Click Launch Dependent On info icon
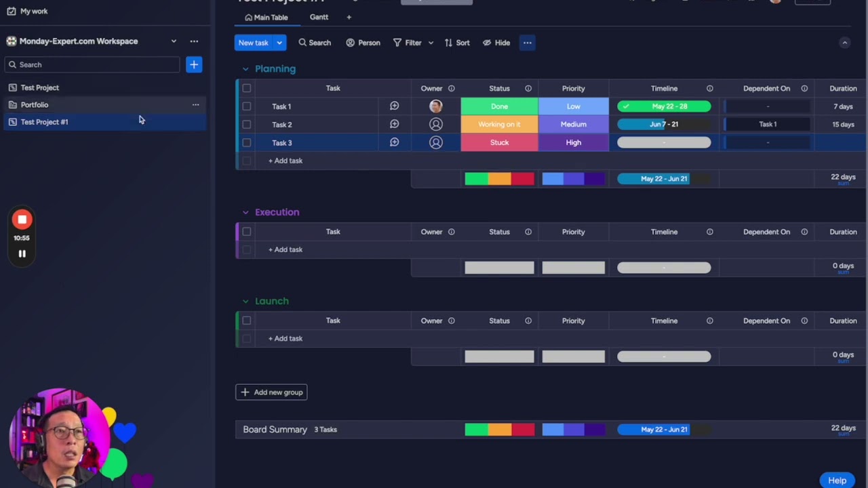 pos(804,321)
